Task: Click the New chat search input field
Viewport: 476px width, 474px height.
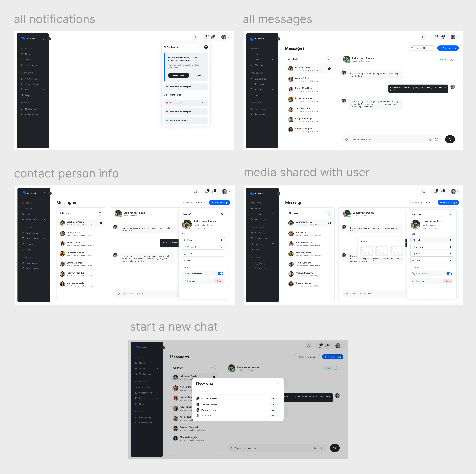Action: tap(238, 391)
